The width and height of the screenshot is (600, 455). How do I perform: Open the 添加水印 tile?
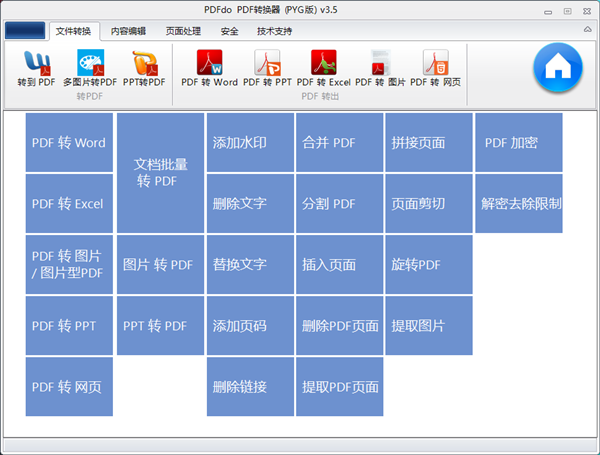250,143
